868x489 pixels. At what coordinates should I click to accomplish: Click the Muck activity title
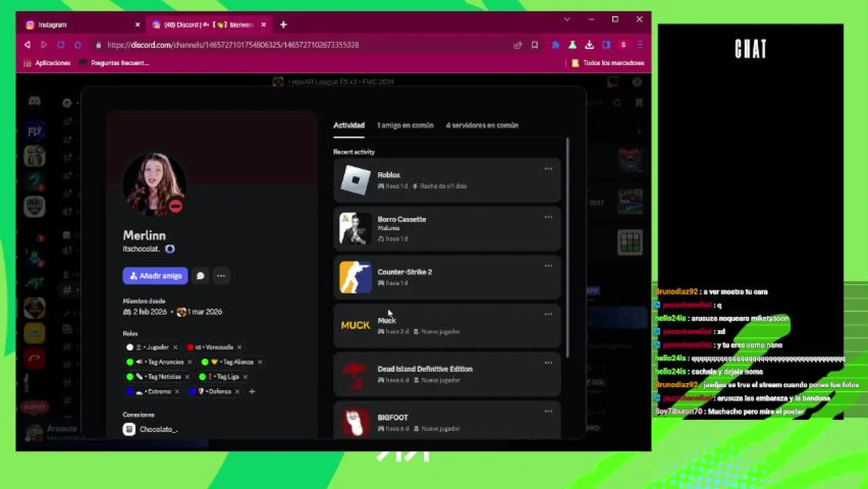(x=386, y=321)
